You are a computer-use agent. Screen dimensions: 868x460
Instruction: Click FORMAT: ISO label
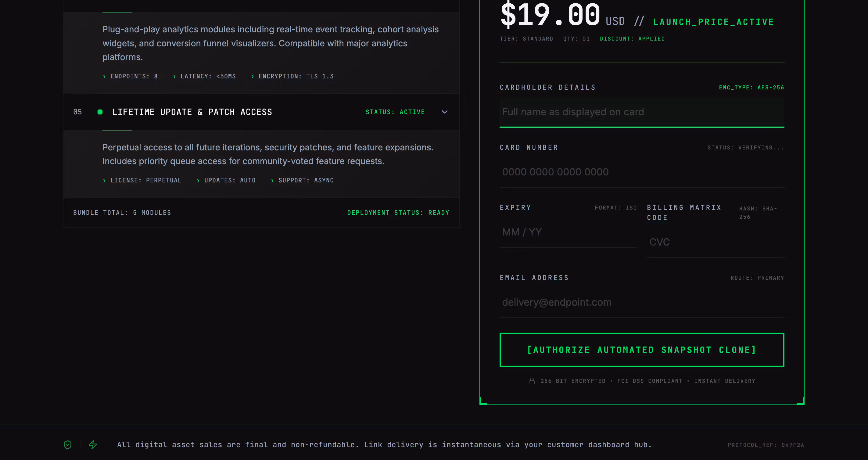click(615, 208)
